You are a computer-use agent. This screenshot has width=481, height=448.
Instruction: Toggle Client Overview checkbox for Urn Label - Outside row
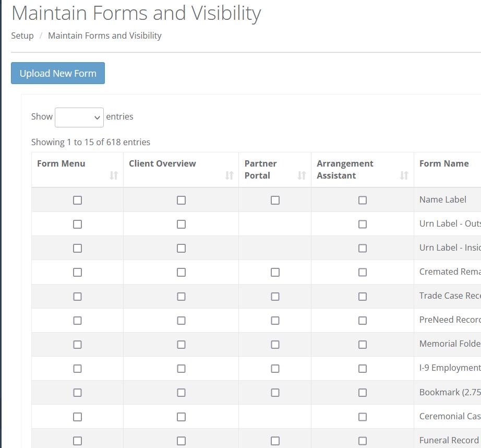tap(181, 224)
